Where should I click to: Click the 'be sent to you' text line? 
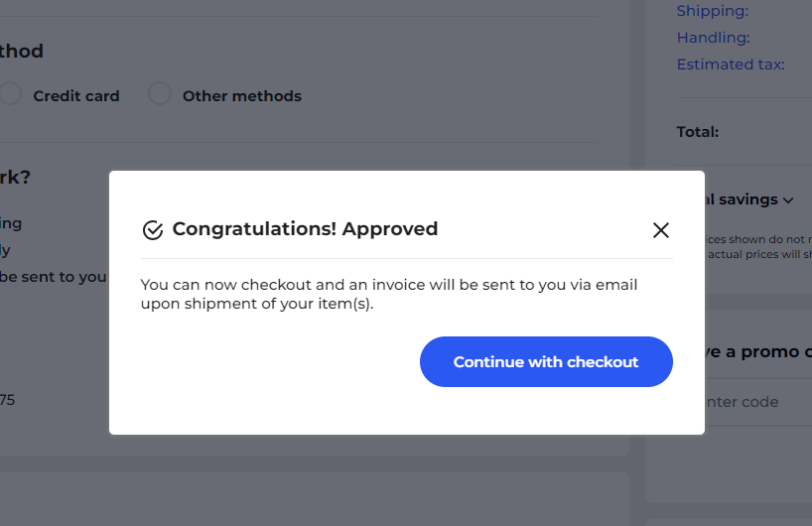tap(53, 277)
